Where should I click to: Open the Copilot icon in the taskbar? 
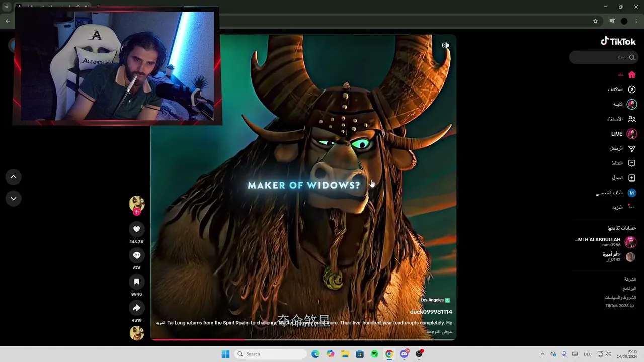click(x=330, y=354)
